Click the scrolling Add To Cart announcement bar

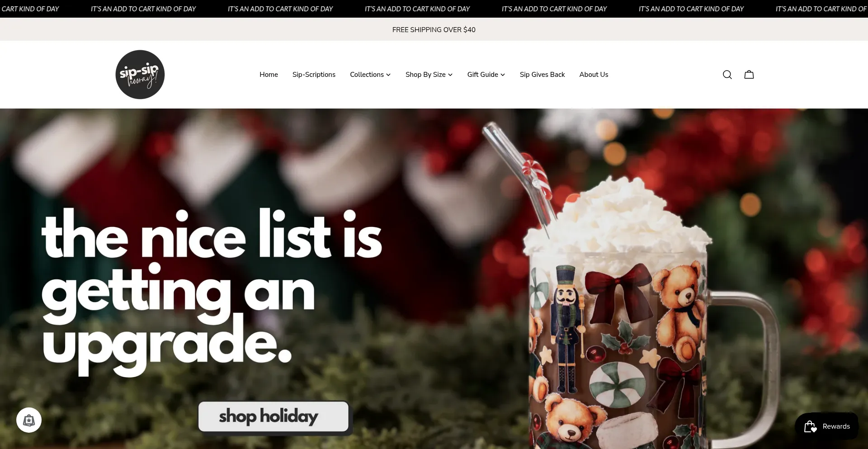tap(434, 9)
